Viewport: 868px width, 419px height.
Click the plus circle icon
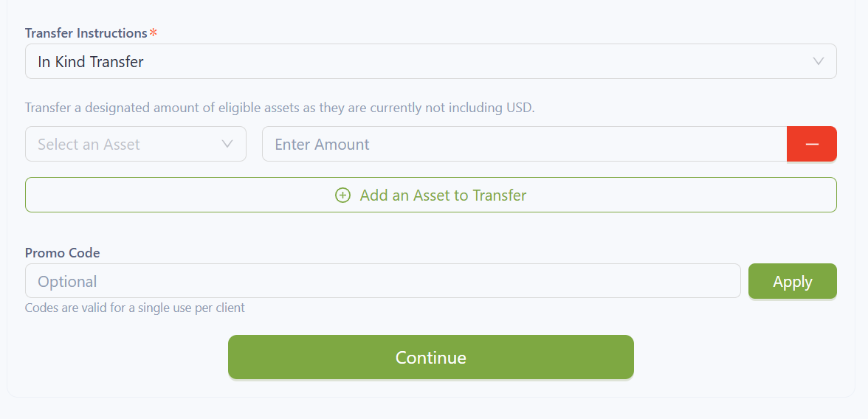pyautogui.click(x=342, y=195)
